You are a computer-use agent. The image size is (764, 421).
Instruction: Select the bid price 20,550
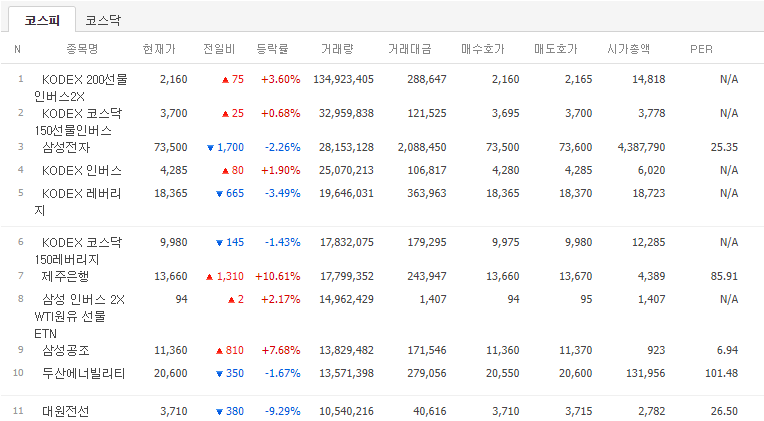pos(502,373)
